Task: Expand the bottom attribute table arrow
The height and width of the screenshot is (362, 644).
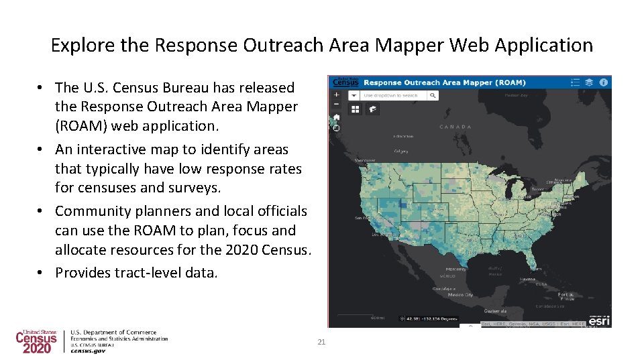Action: [471, 326]
